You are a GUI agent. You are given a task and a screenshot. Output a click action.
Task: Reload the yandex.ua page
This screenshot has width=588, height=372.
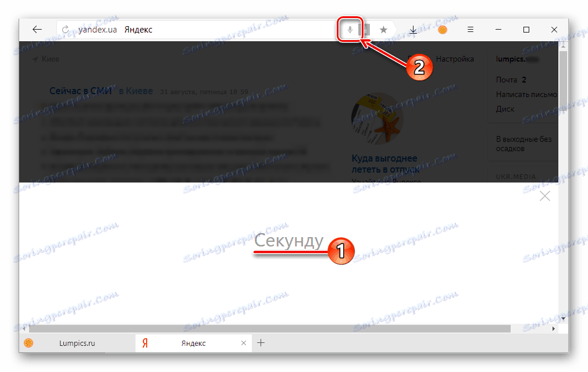coord(66,30)
